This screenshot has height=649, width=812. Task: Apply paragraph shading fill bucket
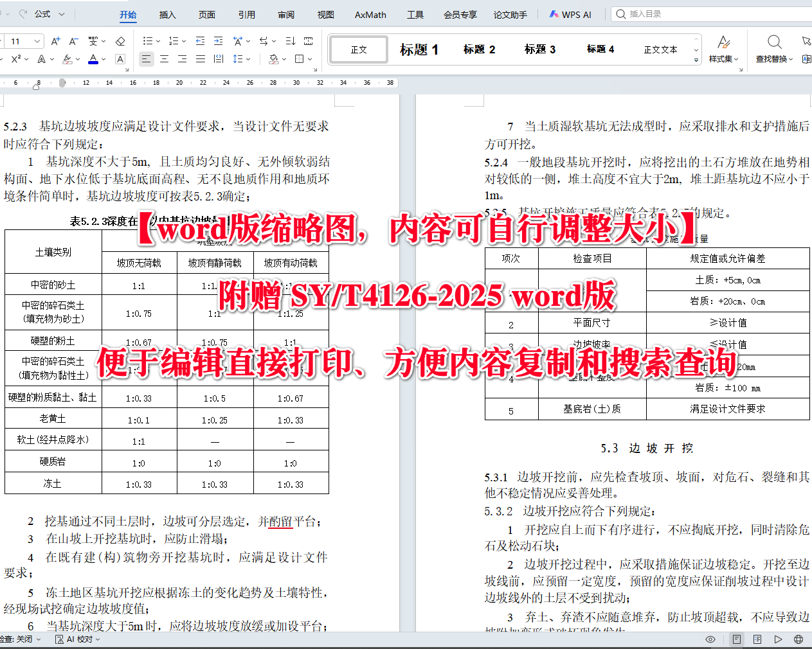point(273,59)
